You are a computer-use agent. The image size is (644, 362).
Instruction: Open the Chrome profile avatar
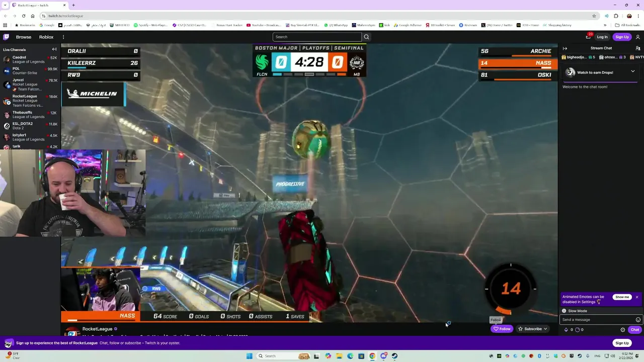pos(629,16)
